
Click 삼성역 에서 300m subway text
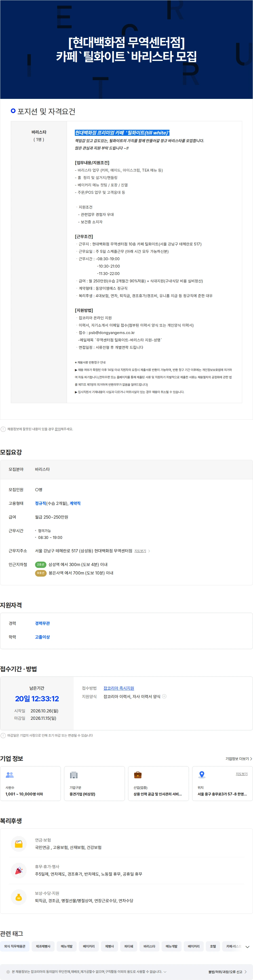click(78, 564)
